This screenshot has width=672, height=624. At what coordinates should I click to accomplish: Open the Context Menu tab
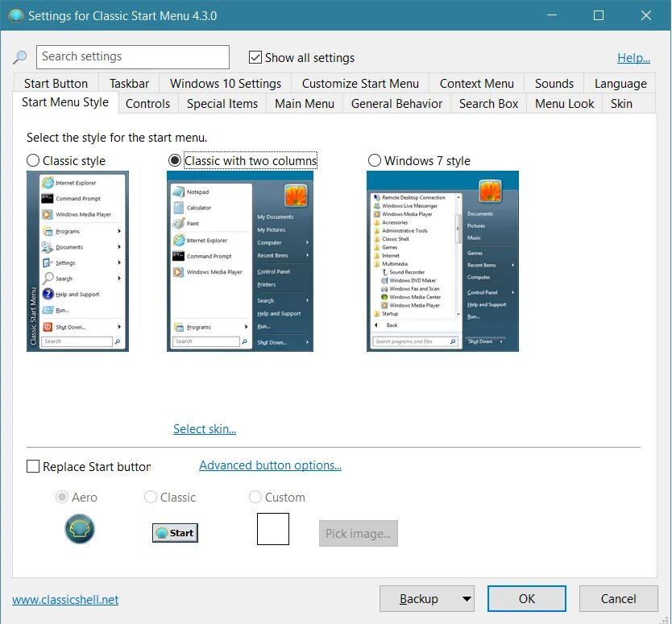476,84
